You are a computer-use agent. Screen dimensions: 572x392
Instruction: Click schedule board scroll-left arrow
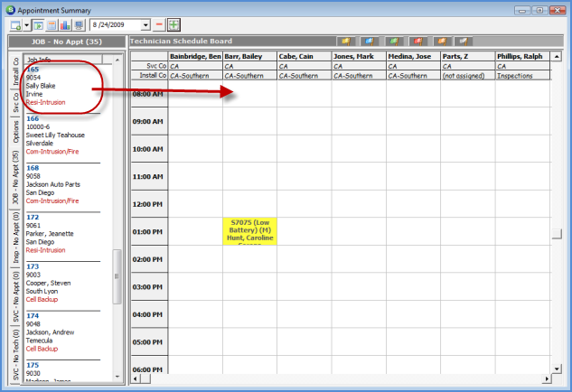click(136, 378)
